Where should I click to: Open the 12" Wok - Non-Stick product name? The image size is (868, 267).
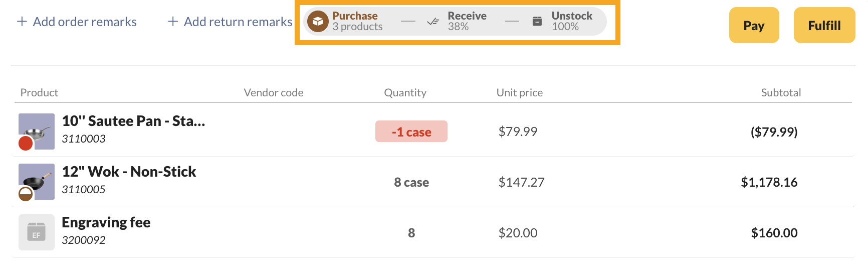[129, 172]
